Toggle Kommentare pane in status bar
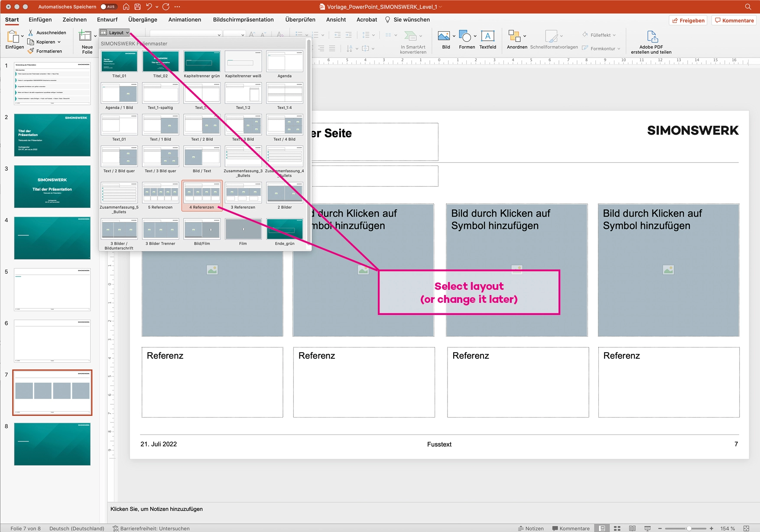 [571, 528]
